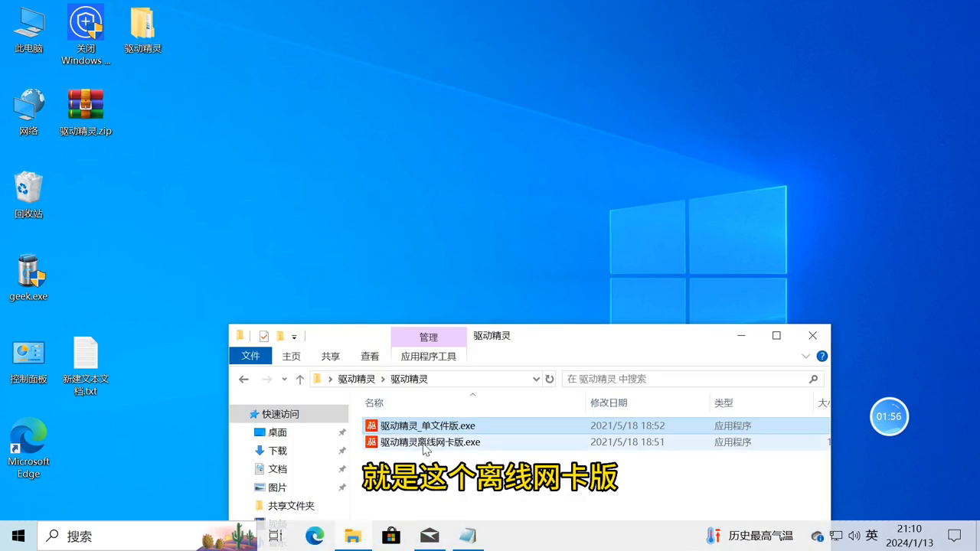Select the 控制面板 desktop icon
Screen dimensions: 980x551
(28, 360)
